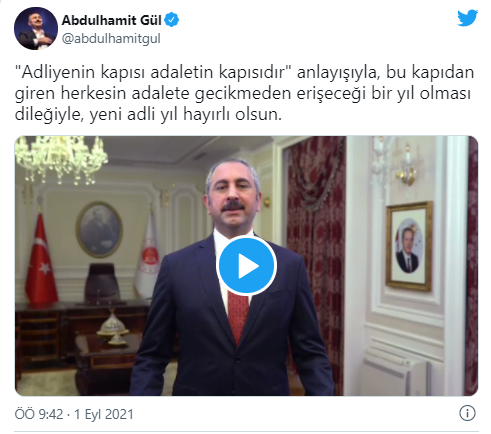Click the ÖÖ 9:42 timestamp
The image size is (491, 434).
pyautogui.click(x=39, y=414)
